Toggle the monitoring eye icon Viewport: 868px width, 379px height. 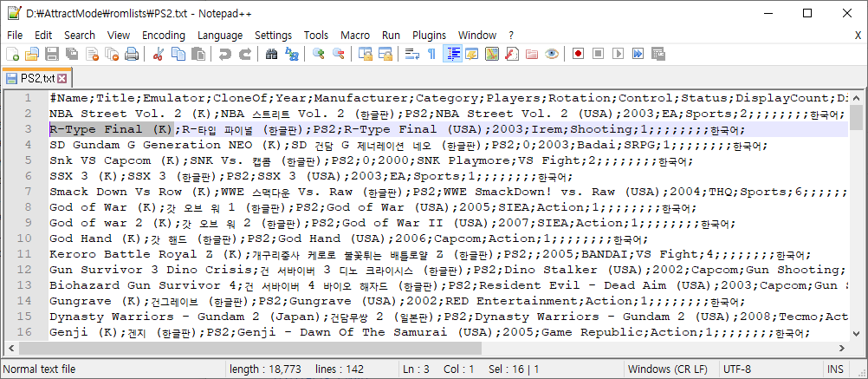click(x=551, y=54)
